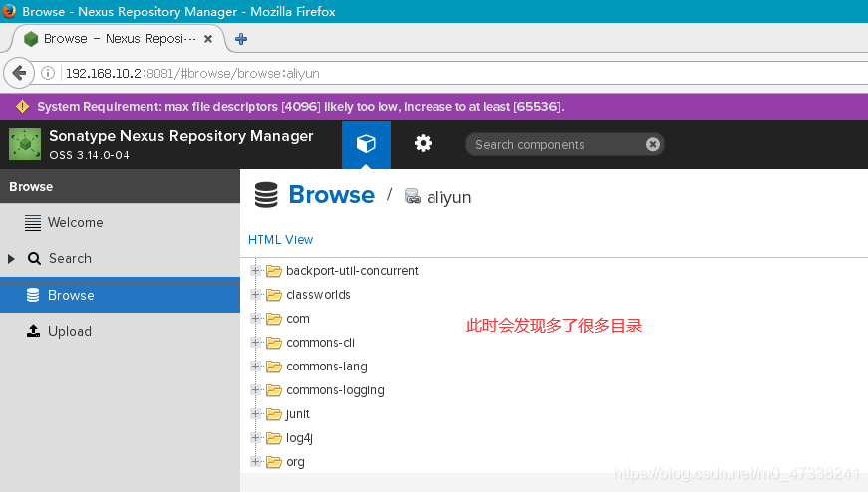Select Browse in the sidebar menu
The width and height of the screenshot is (868, 492).
coord(121,295)
